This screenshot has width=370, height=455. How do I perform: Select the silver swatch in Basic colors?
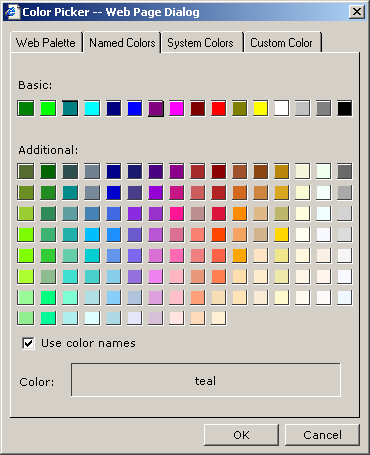(302, 109)
